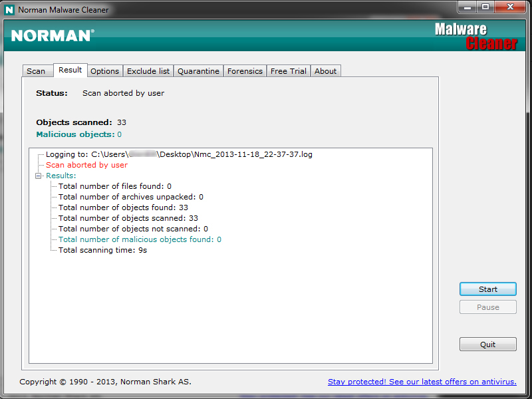The width and height of the screenshot is (532, 399).
Task: Go to the Forensics tab
Action: coord(245,71)
